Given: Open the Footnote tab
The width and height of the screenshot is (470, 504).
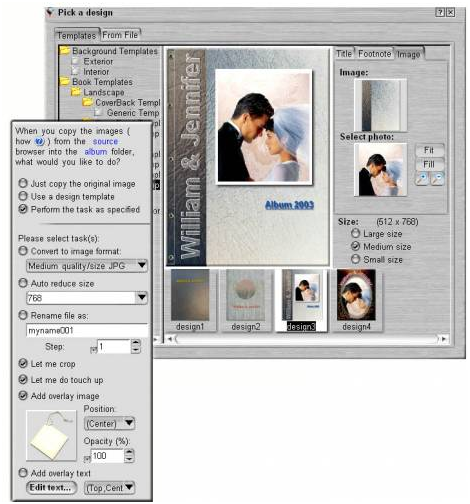Looking at the screenshot, I should click(375, 54).
